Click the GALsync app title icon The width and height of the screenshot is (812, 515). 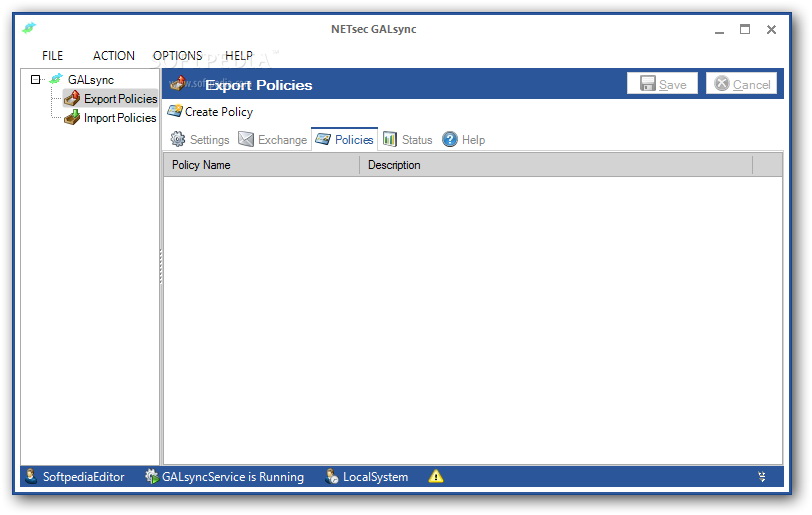point(29,27)
